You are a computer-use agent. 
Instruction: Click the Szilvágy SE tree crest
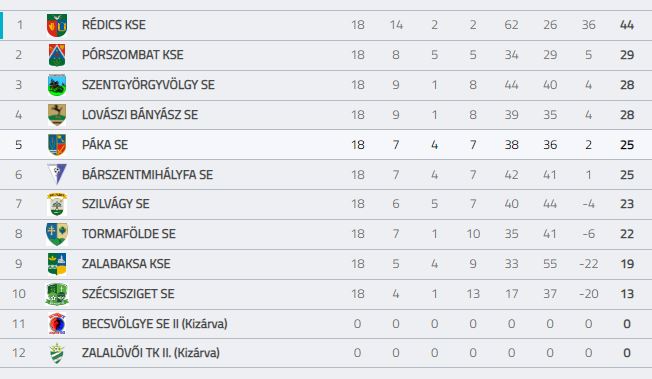coord(57,204)
